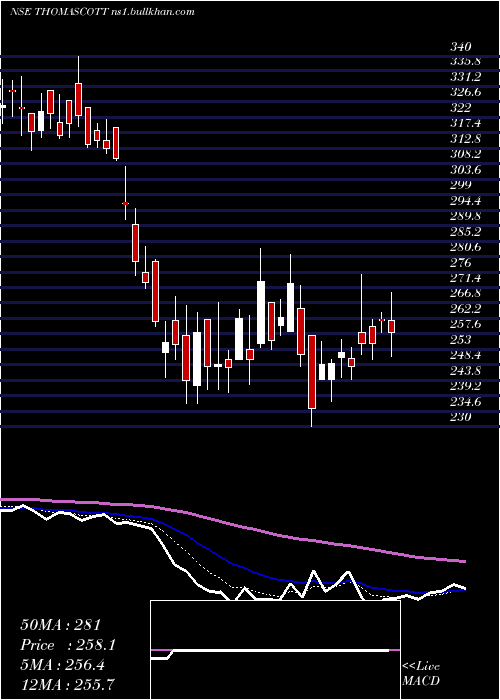Click the 12MA : 255.7 readout
500x700 pixels.
click(67, 683)
